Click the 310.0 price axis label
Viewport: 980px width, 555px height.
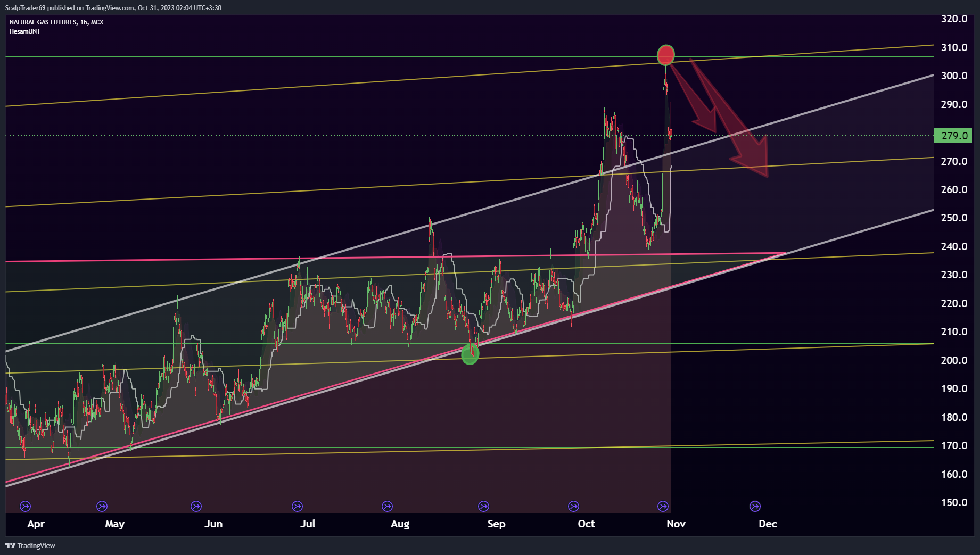(954, 47)
